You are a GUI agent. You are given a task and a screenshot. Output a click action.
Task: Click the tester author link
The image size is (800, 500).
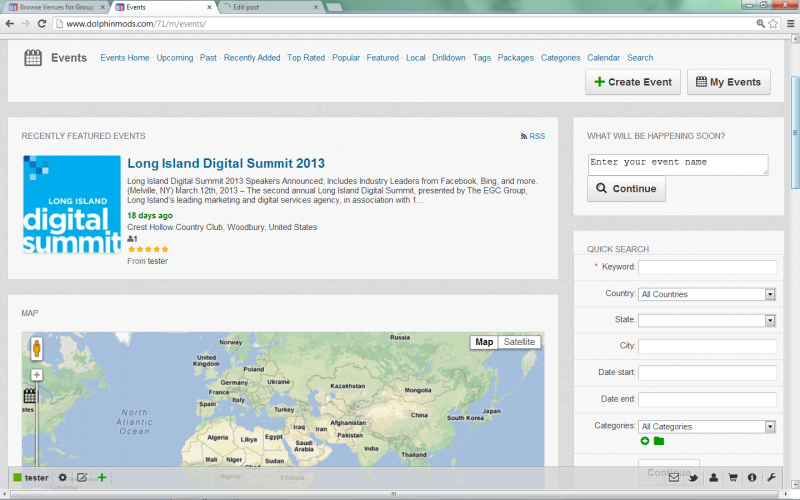[x=158, y=261]
